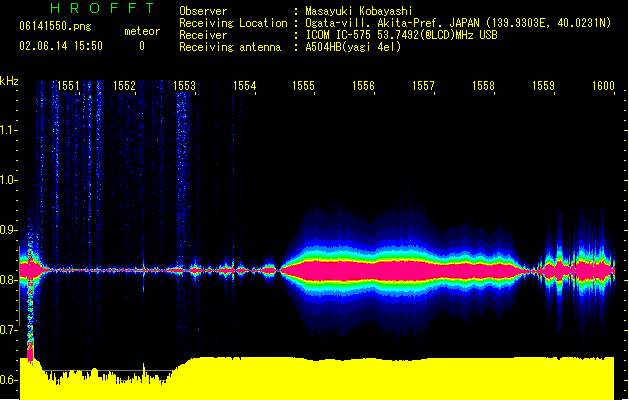Image resolution: width=629 pixels, height=400 pixels.
Task: Click the 1556 time marker
Action: (x=363, y=86)
